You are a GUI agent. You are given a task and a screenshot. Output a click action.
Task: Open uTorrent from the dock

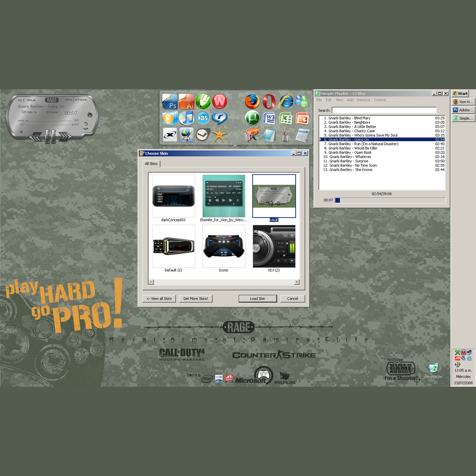[x=252, y=118]
